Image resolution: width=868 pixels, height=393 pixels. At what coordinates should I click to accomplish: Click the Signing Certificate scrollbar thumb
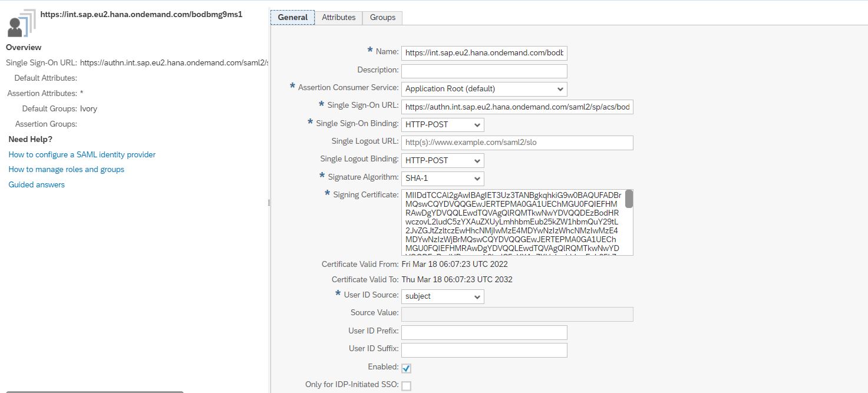point(629,199)
